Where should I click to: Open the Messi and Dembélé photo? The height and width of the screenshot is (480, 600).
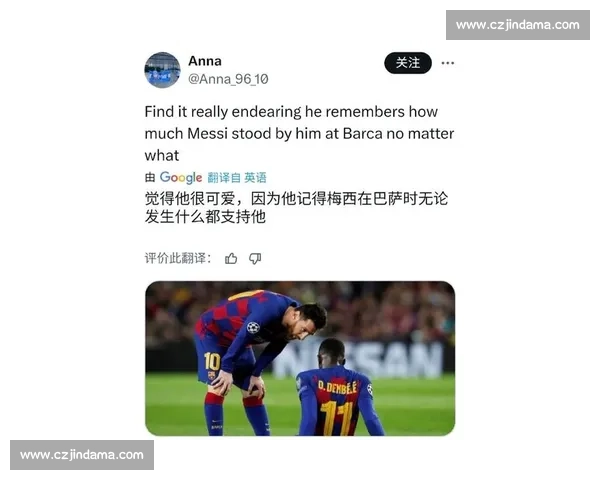[x=300, y=358]
